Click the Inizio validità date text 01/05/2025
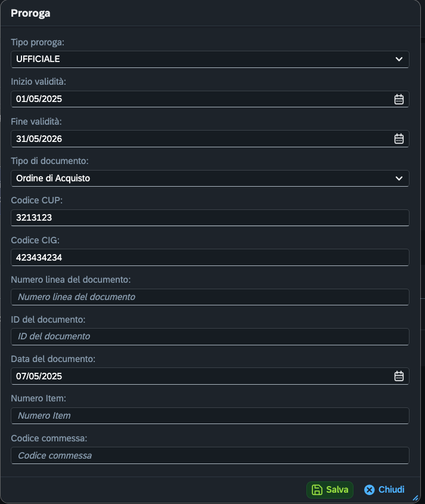The image size is (425, 504). (39, 99)
